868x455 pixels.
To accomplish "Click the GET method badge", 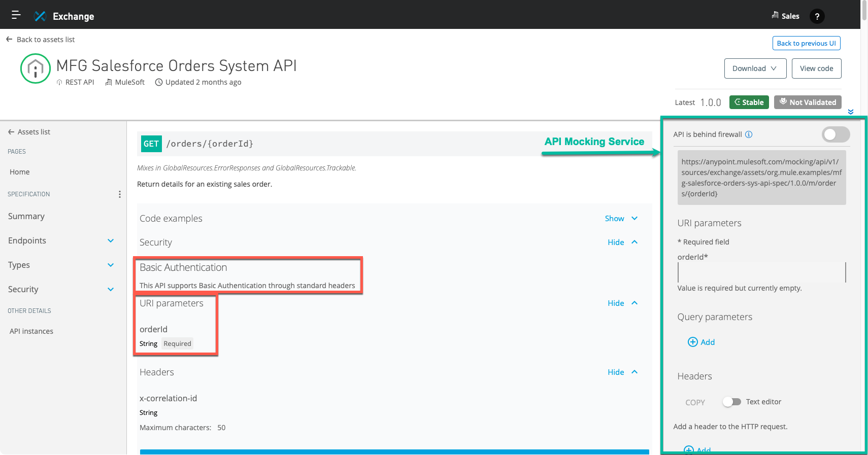I will point(151,144).
